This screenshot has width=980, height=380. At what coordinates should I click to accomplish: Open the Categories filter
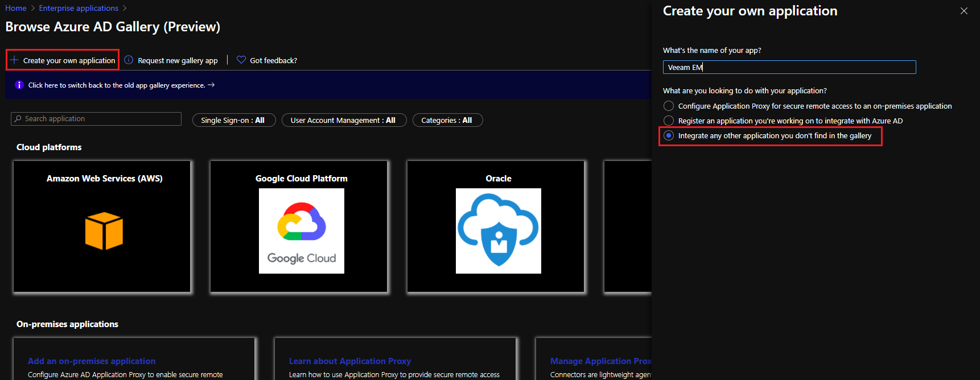click(448, 120)
